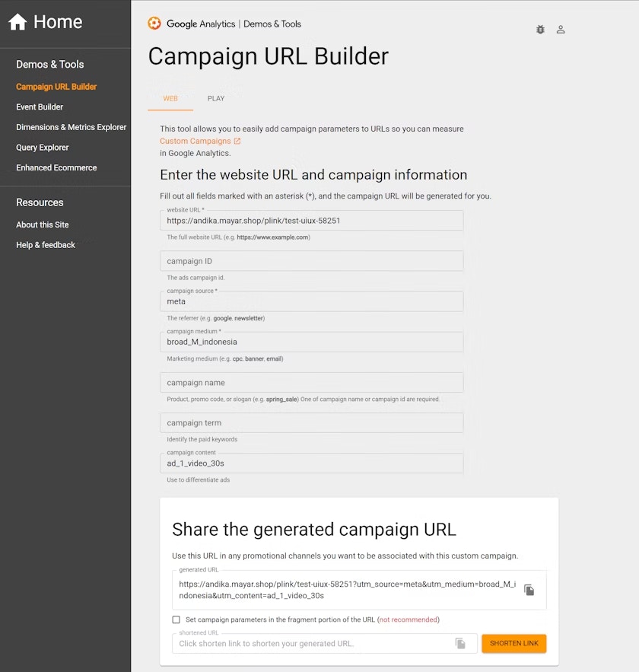
Task: Select the WEB tab
Action: pyautogui.click(x=170, y=99)
